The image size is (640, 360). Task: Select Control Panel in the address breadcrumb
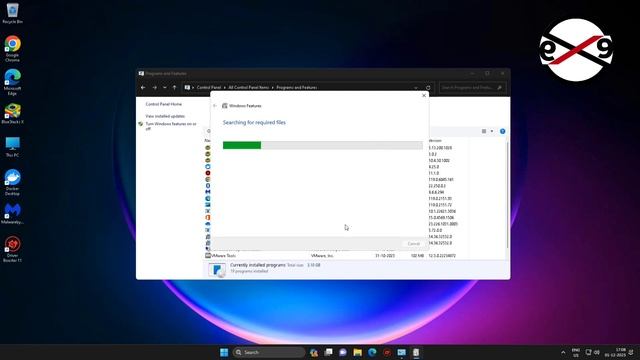point(209,87)
